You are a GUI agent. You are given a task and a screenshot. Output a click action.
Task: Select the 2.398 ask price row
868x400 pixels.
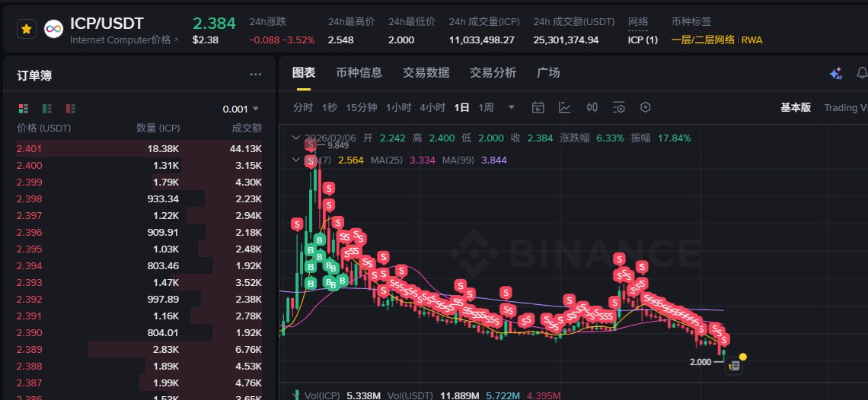[x=139, y=198]
